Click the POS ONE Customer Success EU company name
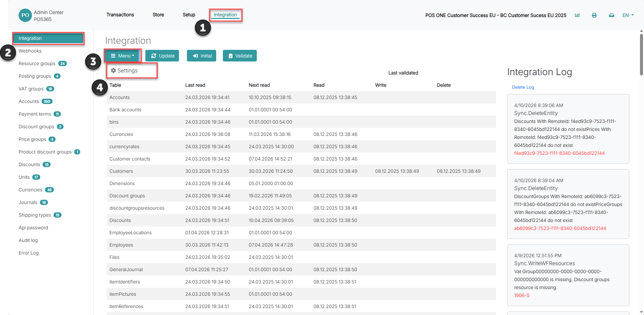 tap(496, 15)
